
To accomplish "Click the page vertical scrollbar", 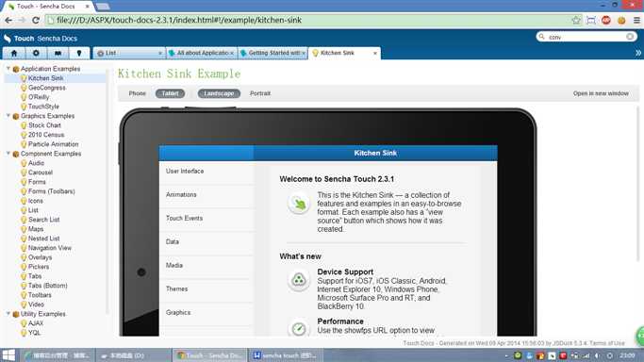I will coord(637,183).
